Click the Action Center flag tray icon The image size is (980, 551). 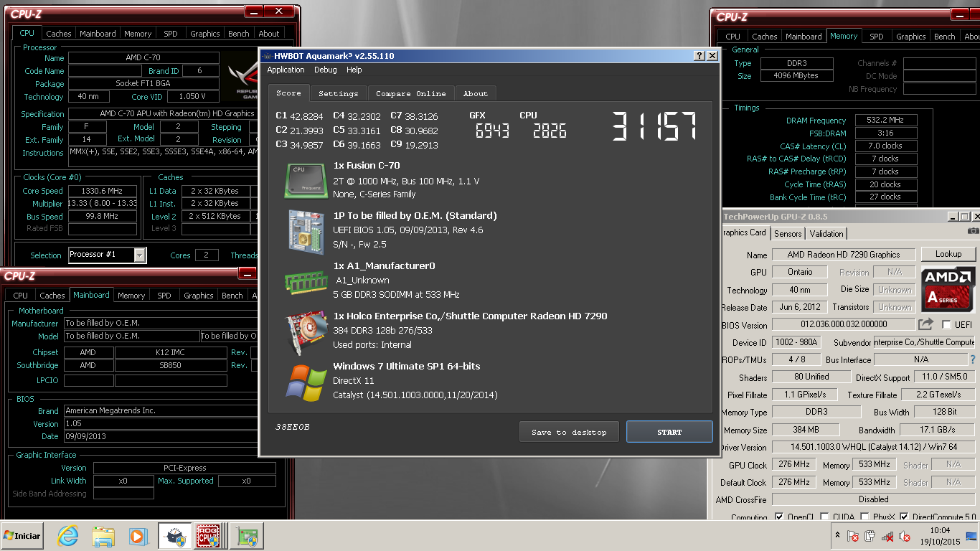853,536
